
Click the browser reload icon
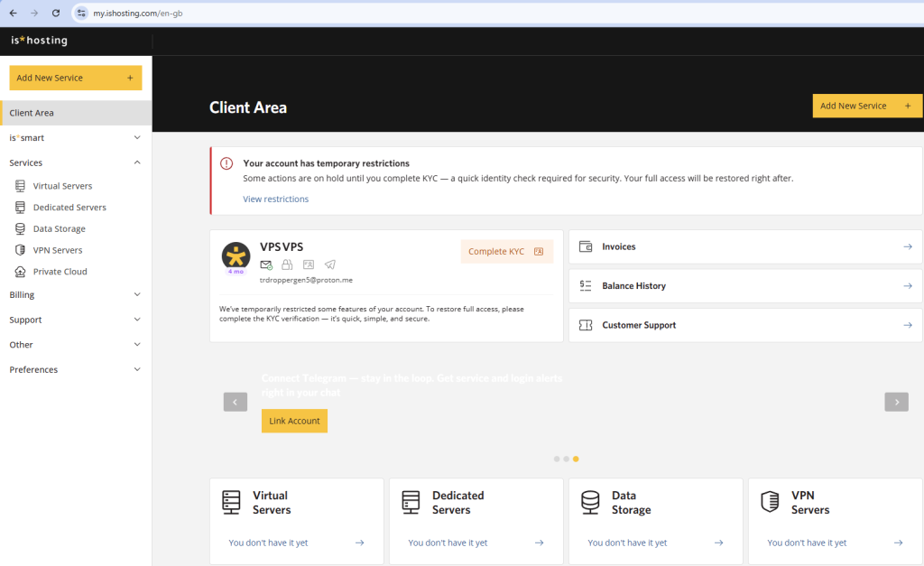point(56,14)
